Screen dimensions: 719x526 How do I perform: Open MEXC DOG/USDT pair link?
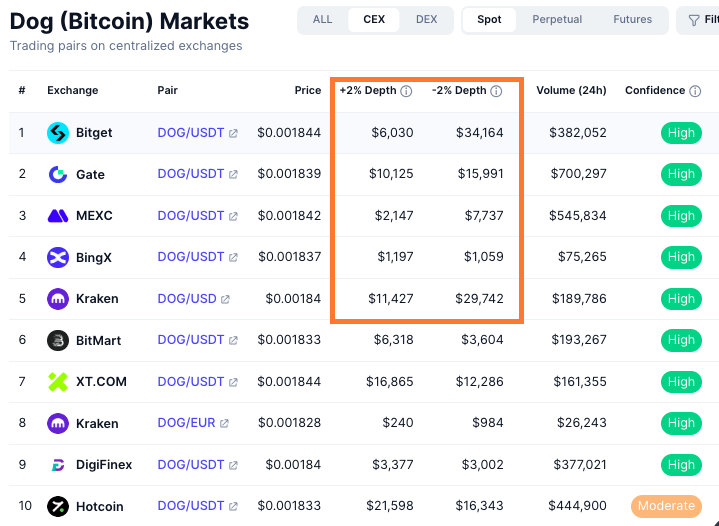[191, 216]
